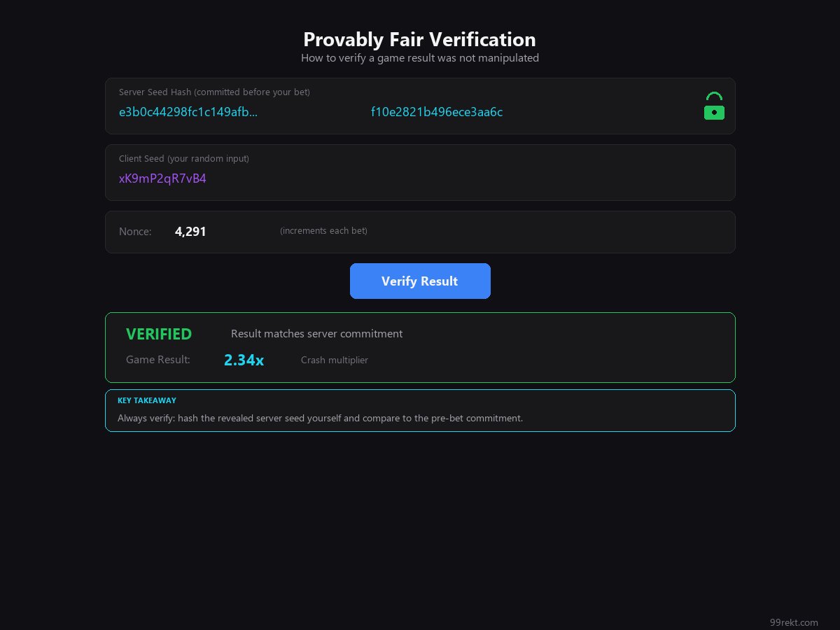Select the truncated server hash starting e3b0c442
This screenshot has height=630, width=840.
coord(188,112)
